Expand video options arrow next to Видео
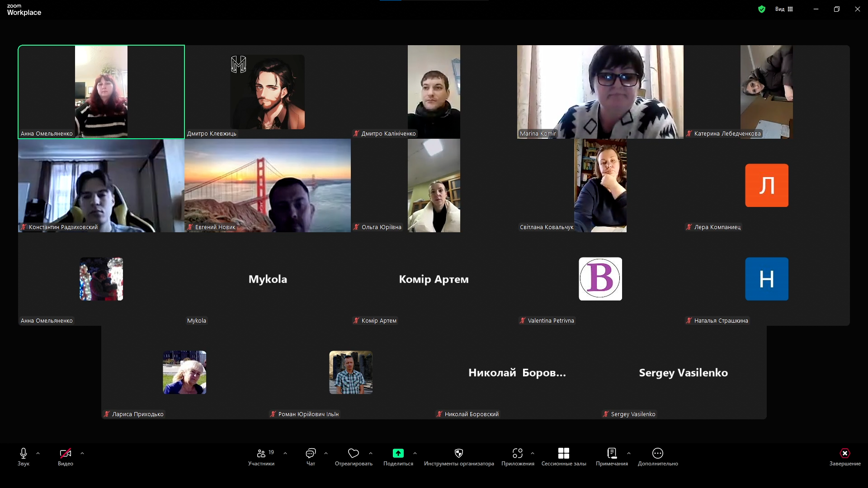Screen dimensions: 868x488 click(82, 453)
